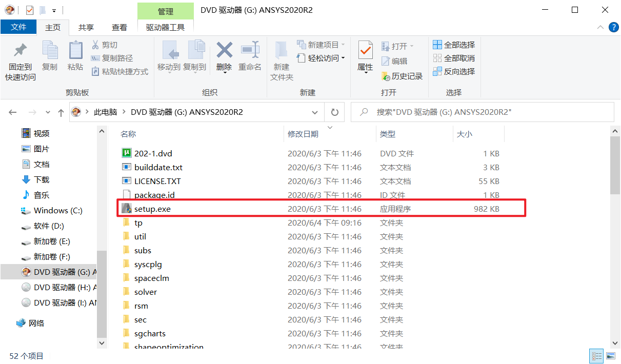Refresh the current folder view
The width and height of the screenshot is (621, 364).
(x=334, y=112)
